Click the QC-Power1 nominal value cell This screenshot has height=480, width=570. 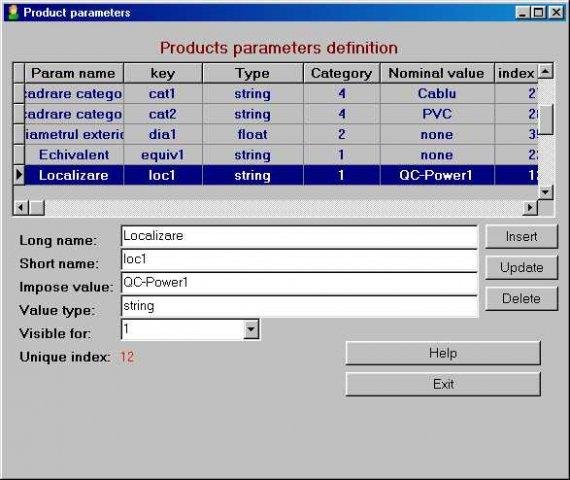click(x=437, y=175)
